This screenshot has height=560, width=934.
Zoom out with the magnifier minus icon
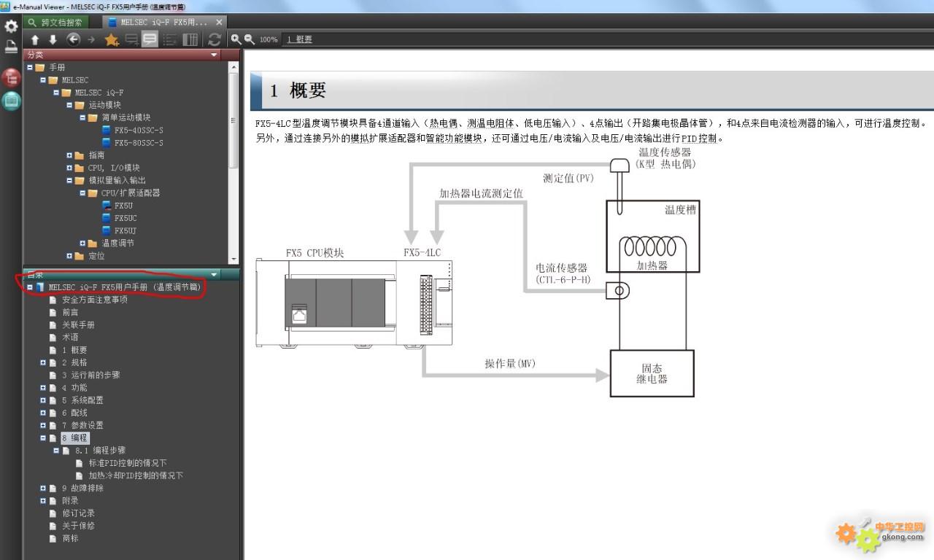250,39
